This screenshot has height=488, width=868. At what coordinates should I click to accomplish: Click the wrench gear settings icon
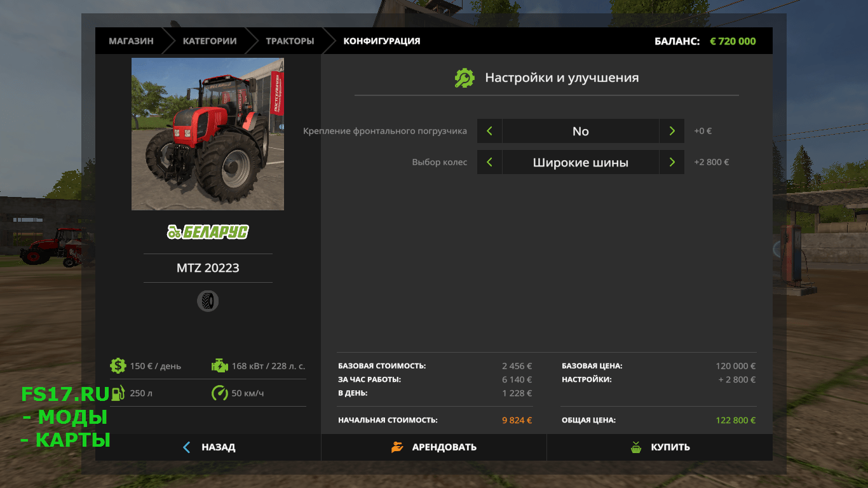465,78
